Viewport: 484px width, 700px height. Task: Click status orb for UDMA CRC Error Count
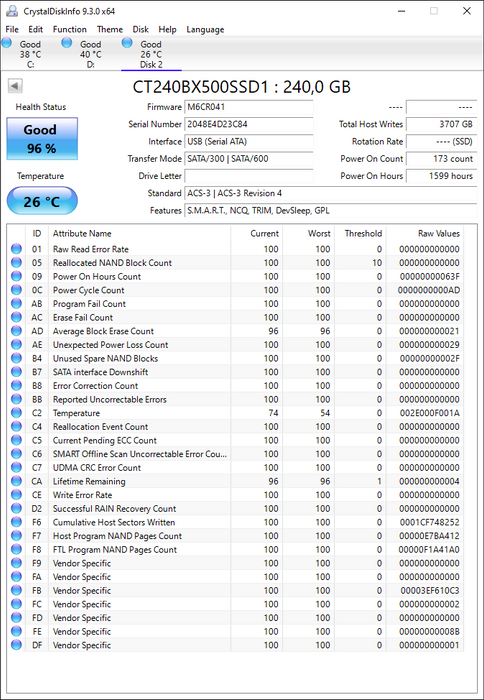point(17,467)
